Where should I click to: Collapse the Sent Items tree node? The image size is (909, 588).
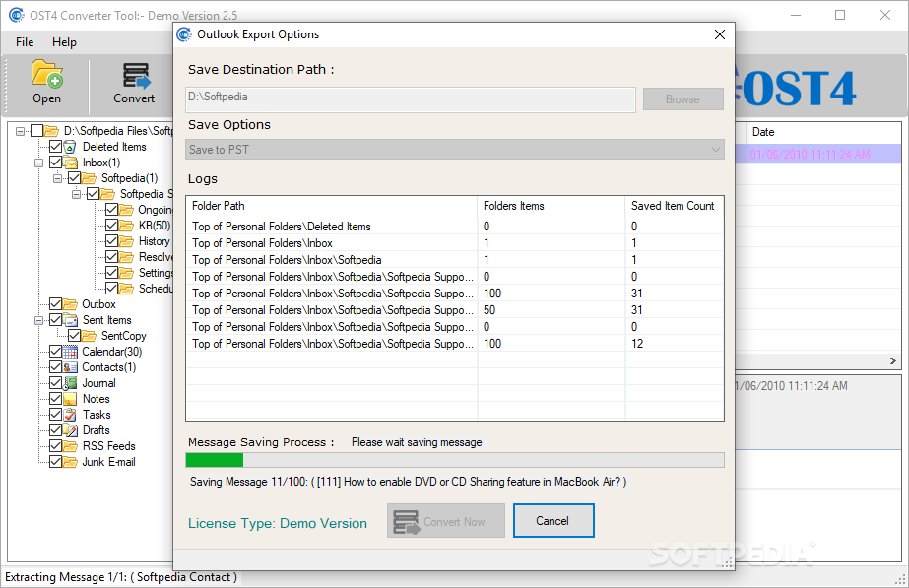[x=38, y=321]
